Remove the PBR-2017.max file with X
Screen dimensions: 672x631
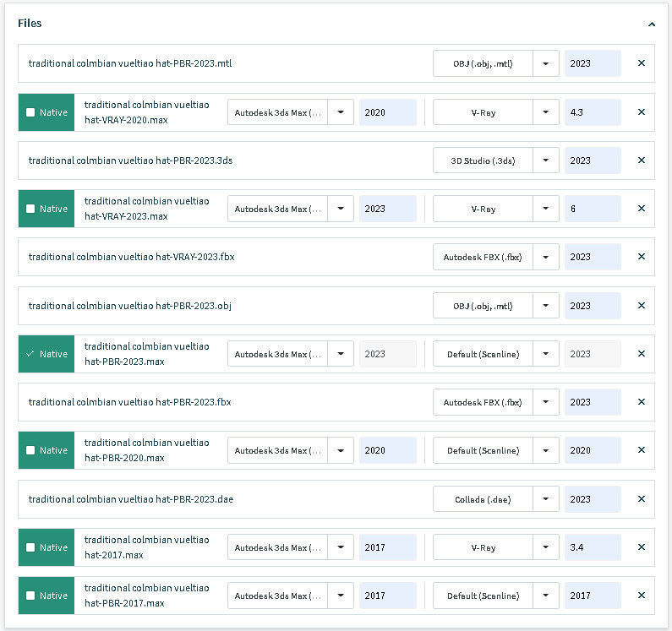click(x=641, y=596)
